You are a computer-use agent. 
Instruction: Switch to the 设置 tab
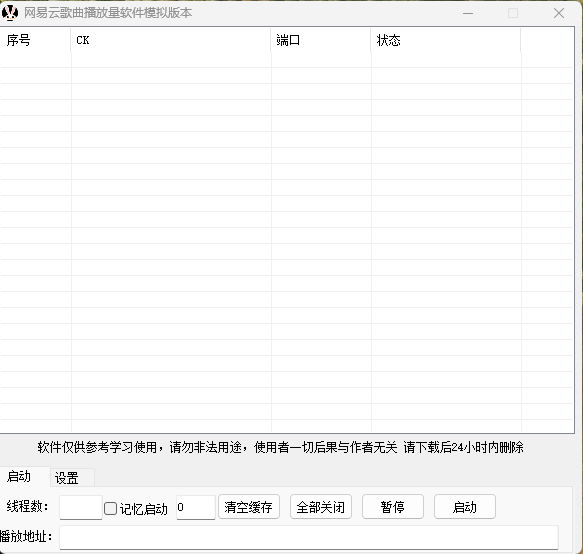72,478
